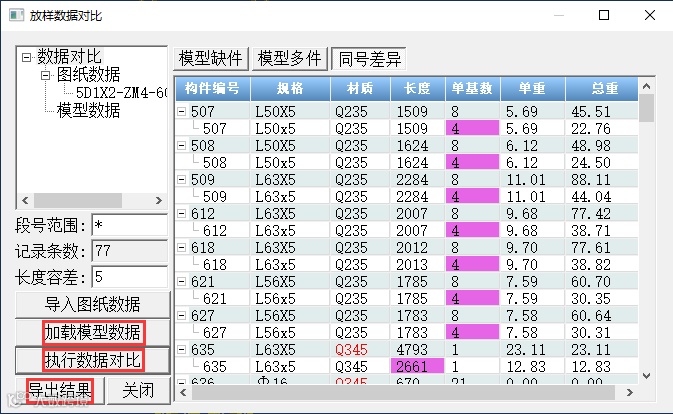The image size is (673, 414).
Task: Click the table horizontal scroll left arrow
Action: pos(183,393)
